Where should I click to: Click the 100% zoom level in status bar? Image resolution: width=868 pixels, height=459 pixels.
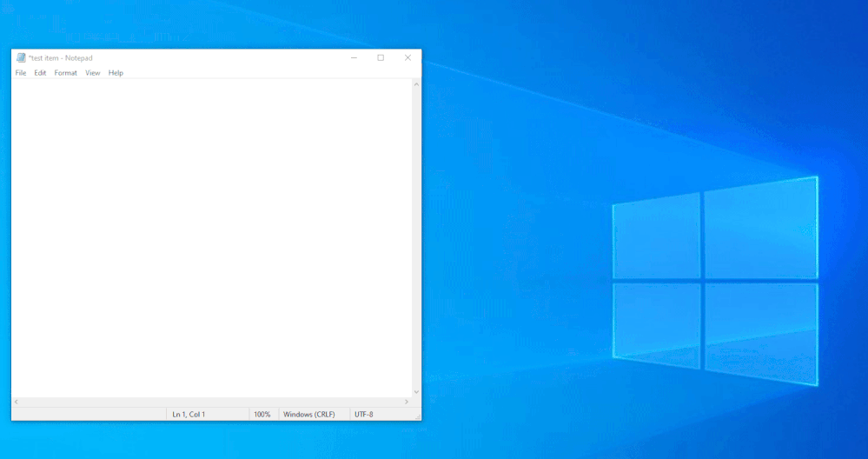pos(262,415)
